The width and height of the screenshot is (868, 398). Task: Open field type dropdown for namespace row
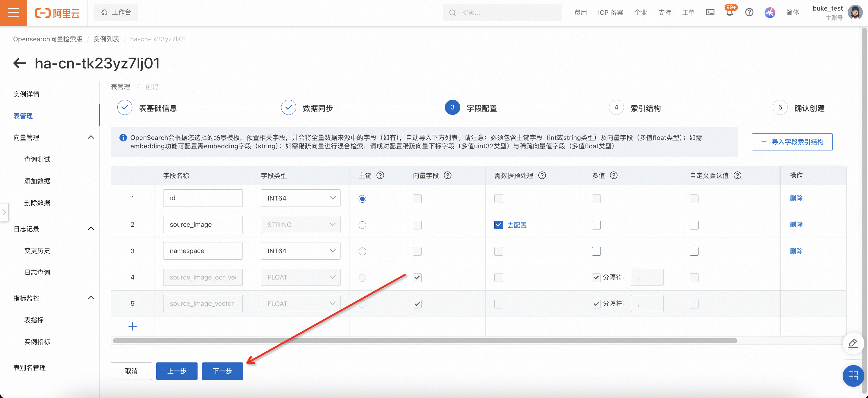coord(300,251)
